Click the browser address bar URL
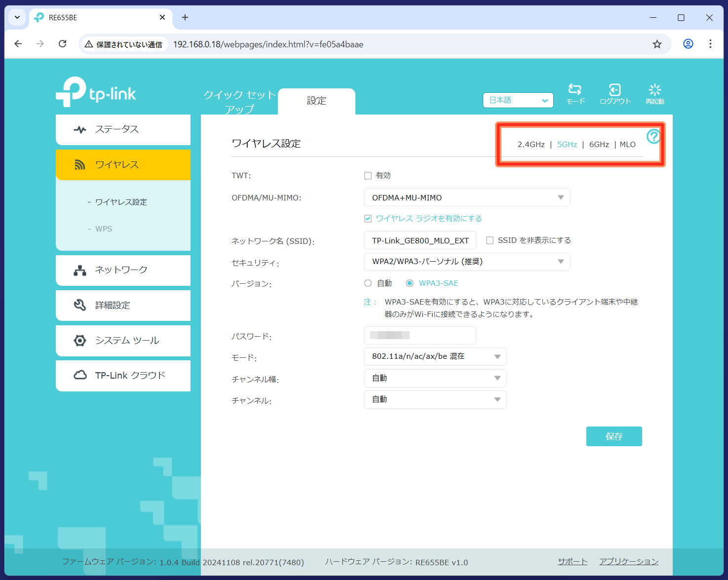 (268, 44)
